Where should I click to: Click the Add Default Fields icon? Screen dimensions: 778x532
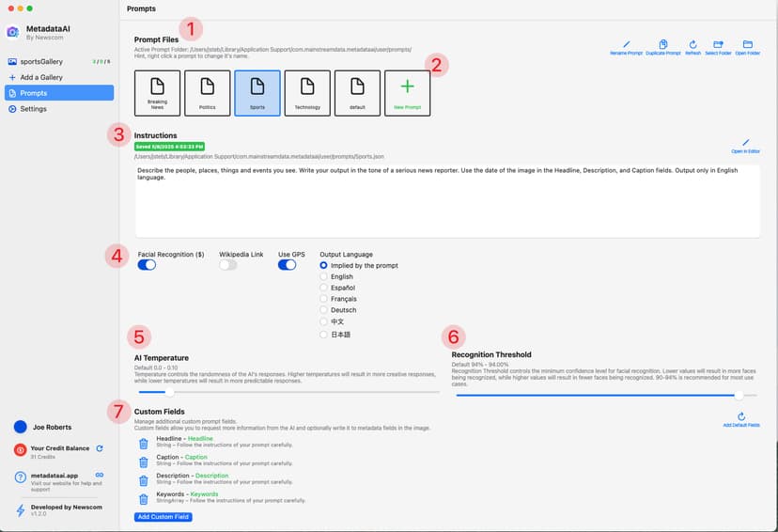(741, 416)
